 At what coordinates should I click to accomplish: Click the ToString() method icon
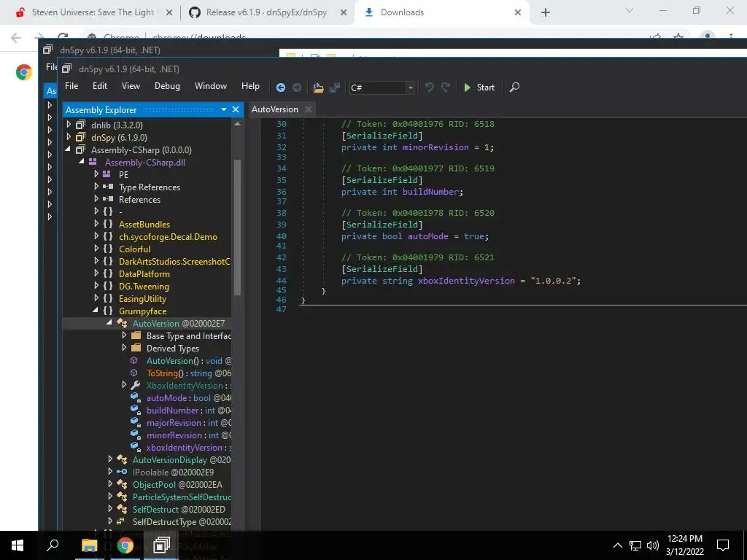[x=134, y=373]
